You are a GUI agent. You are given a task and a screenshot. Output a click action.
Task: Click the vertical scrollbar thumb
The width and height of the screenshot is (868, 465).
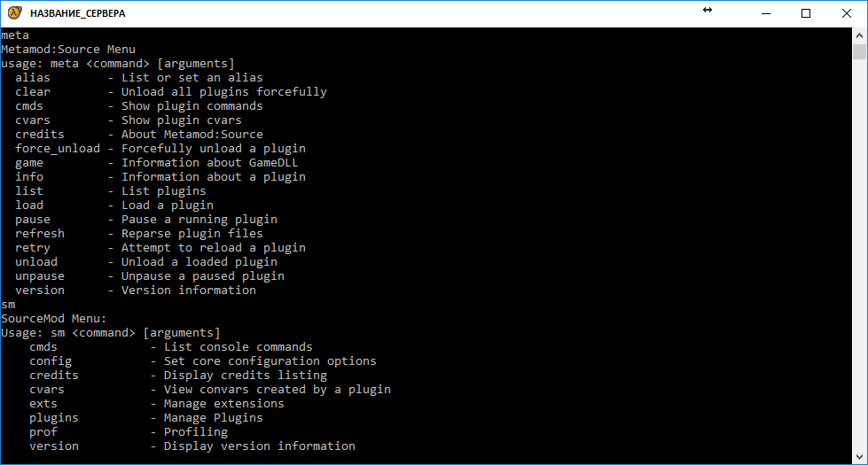click(x=860, y=51)
